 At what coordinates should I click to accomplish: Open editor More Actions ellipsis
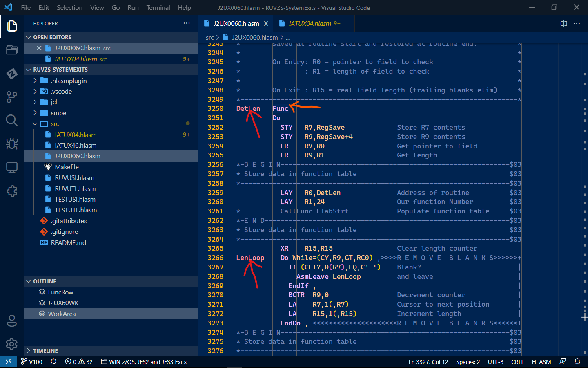coord(577,24)
